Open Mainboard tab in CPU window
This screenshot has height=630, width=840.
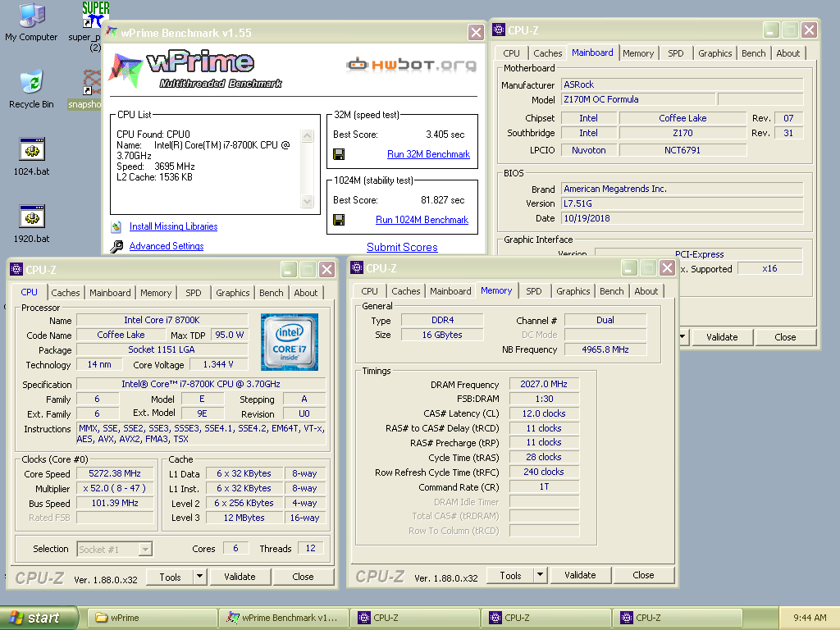tap(110, 293)
